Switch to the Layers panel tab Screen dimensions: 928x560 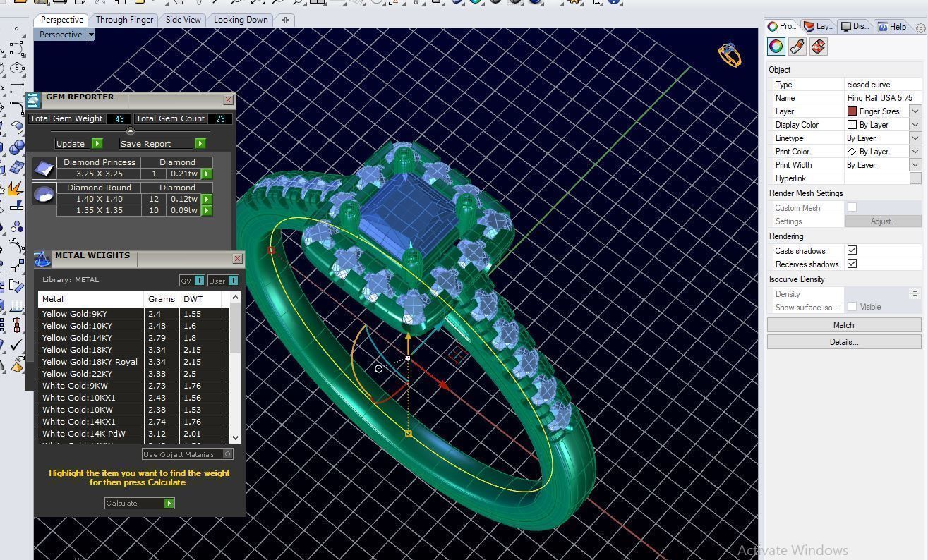(x=818, y=27)
